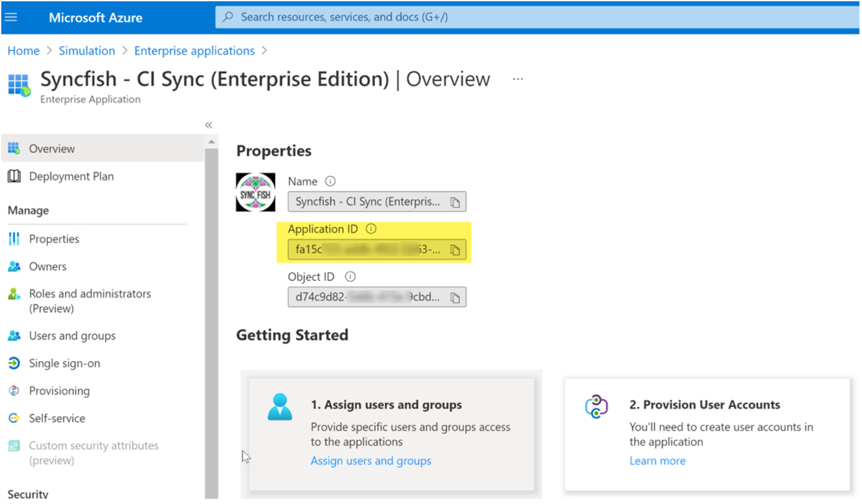Screen dimensions: 862x504
Task: Click the sidebar scrollbar up arrow
Action: (x=212, y=141)
